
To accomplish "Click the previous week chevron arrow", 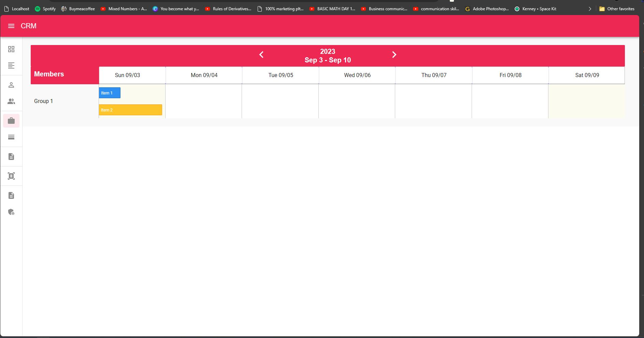I will [261, 55].
